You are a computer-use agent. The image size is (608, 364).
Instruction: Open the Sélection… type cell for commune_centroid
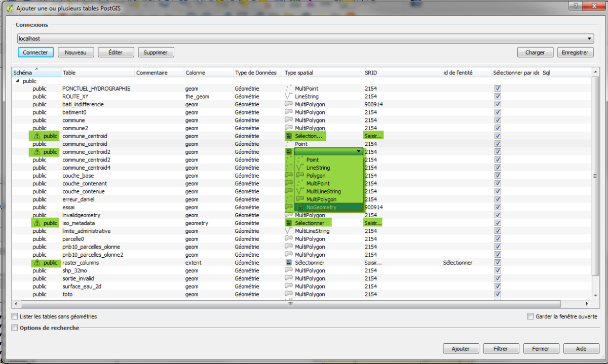pyautogui.click(x=309, y=136)
